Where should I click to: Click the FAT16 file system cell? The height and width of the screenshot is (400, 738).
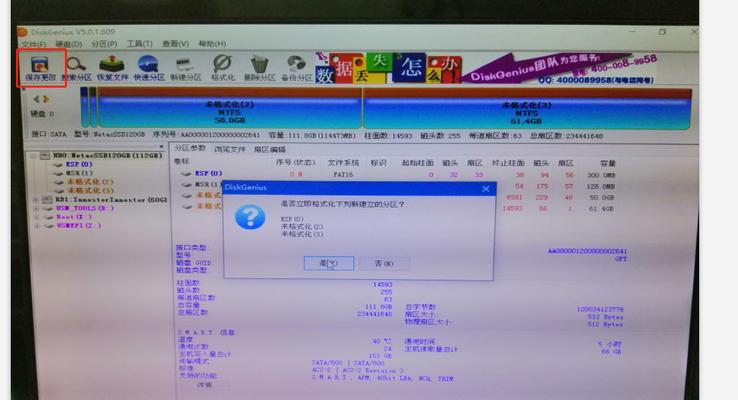(x=343, y=175)
